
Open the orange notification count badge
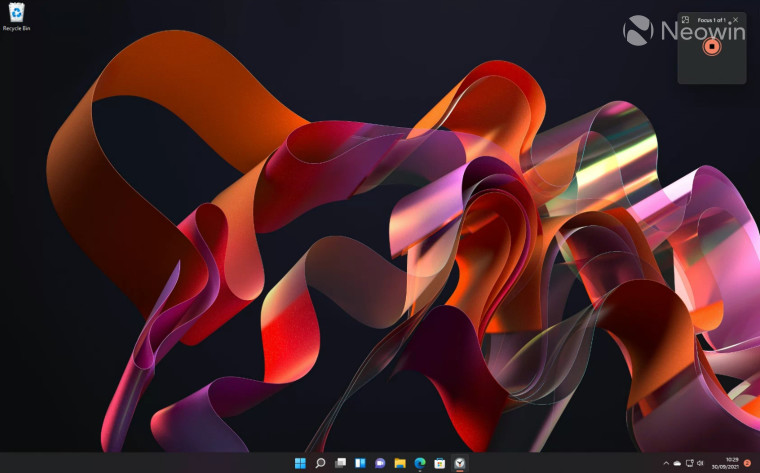pyautogui.click(x=748, y=463)
